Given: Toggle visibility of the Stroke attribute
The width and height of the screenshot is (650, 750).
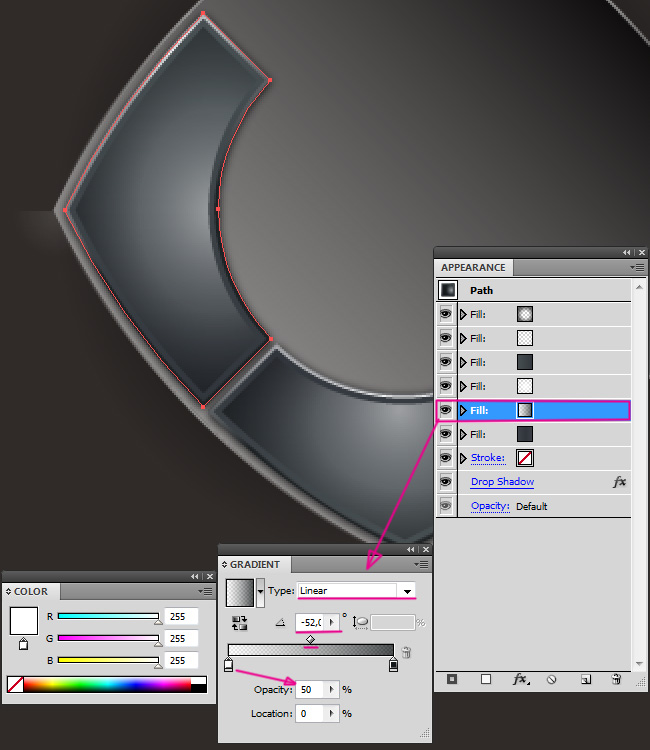Looking at the screenshot, I should 446,458.
